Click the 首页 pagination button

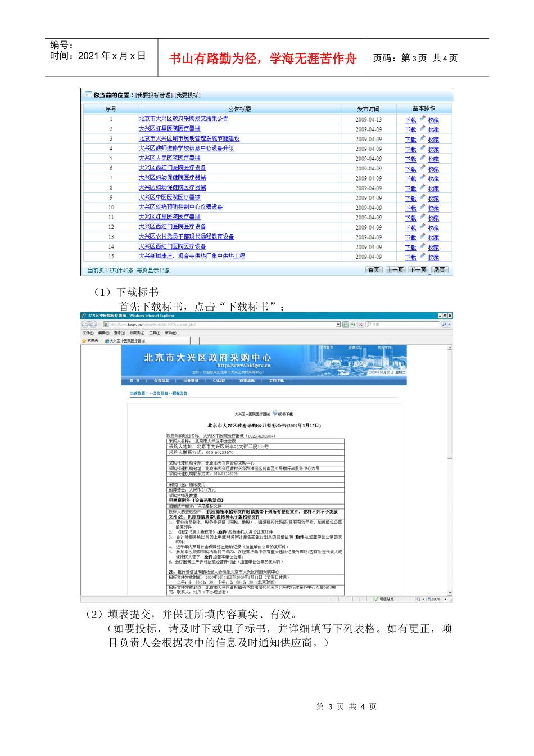374,270
